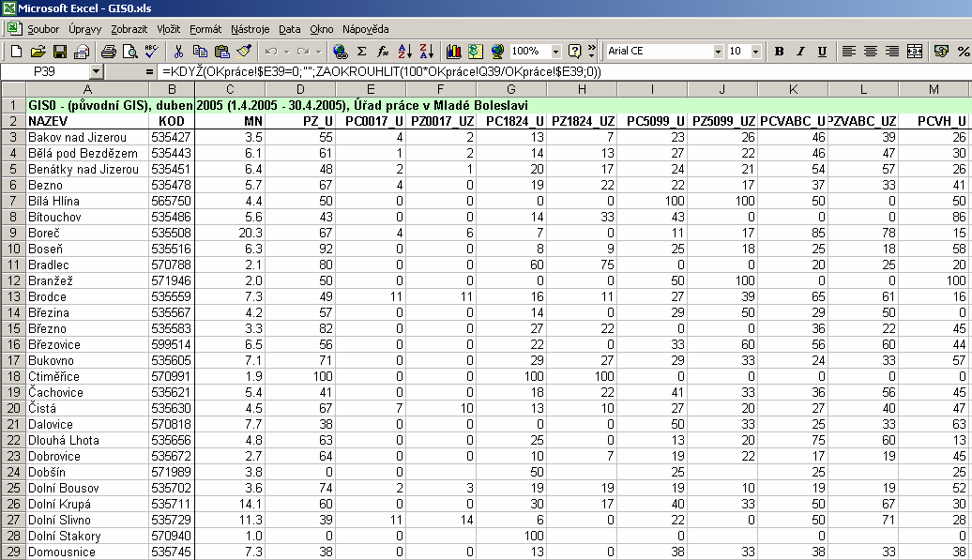
Task: Run the spelling check
Action: point(151,52)
